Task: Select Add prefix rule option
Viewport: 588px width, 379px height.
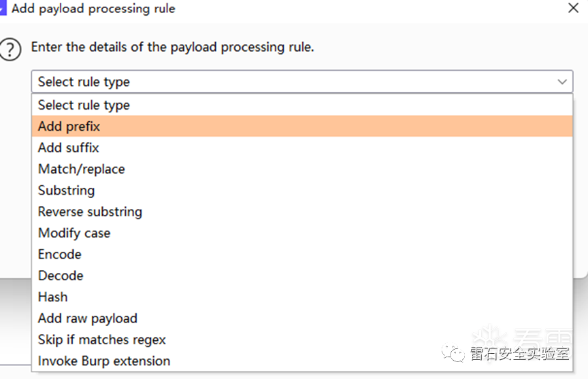Action: 69,127
